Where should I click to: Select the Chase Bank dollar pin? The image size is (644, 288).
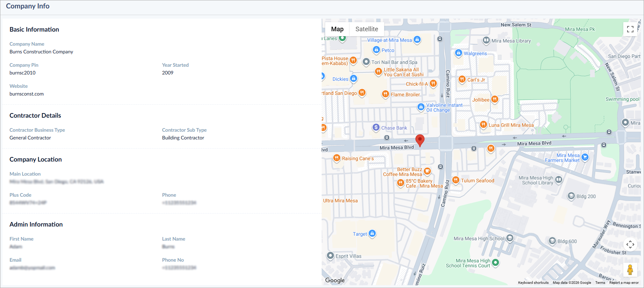click(376, 127)
